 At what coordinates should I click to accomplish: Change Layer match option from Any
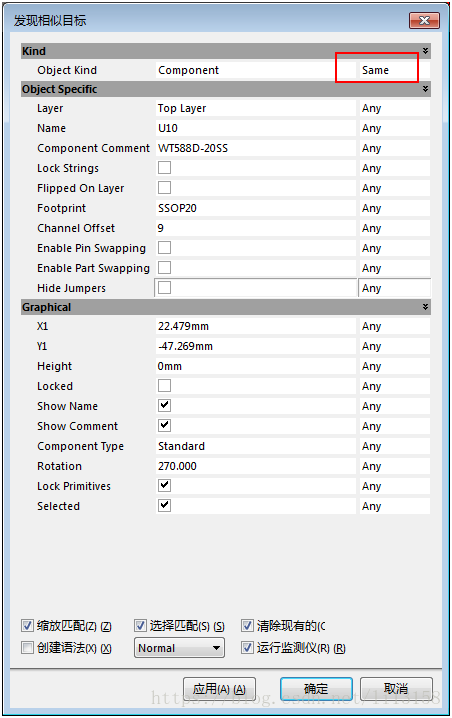394,109
